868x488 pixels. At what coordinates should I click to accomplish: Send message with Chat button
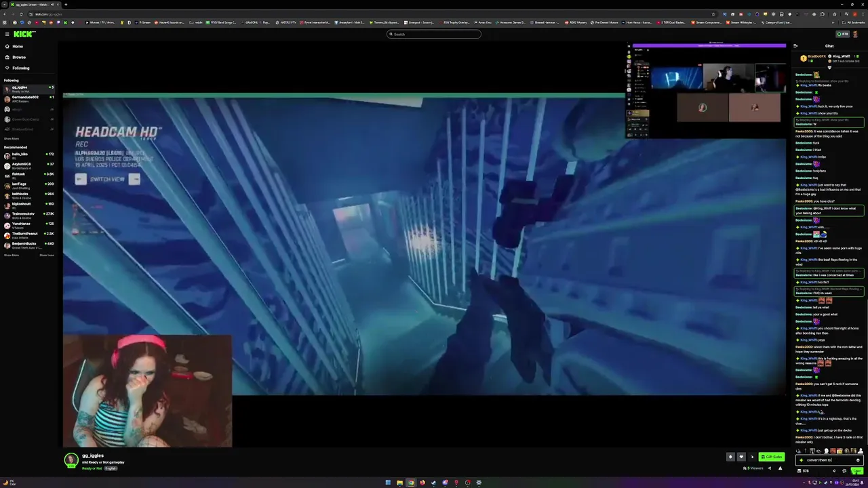click(857, 470)
